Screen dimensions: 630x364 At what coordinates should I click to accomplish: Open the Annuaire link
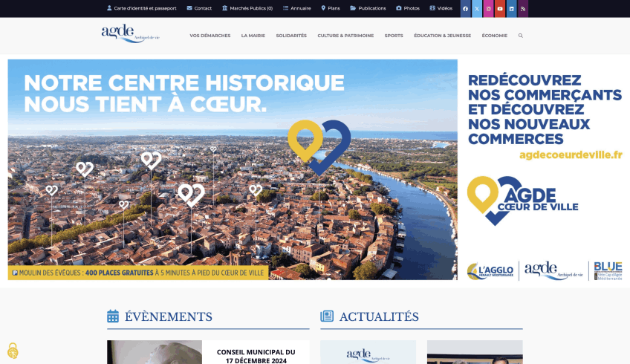[297, 8]
